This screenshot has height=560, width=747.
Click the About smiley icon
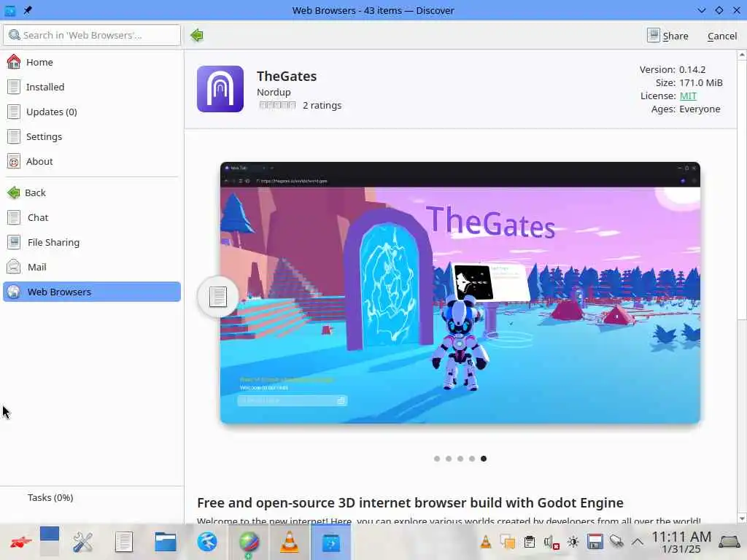14,161
